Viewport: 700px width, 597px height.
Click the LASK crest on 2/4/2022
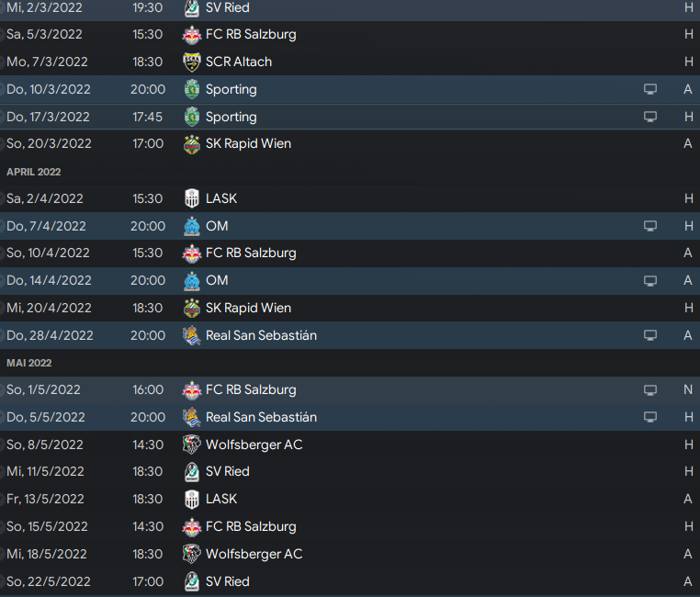pyautogui.click(x=192, y=198)
